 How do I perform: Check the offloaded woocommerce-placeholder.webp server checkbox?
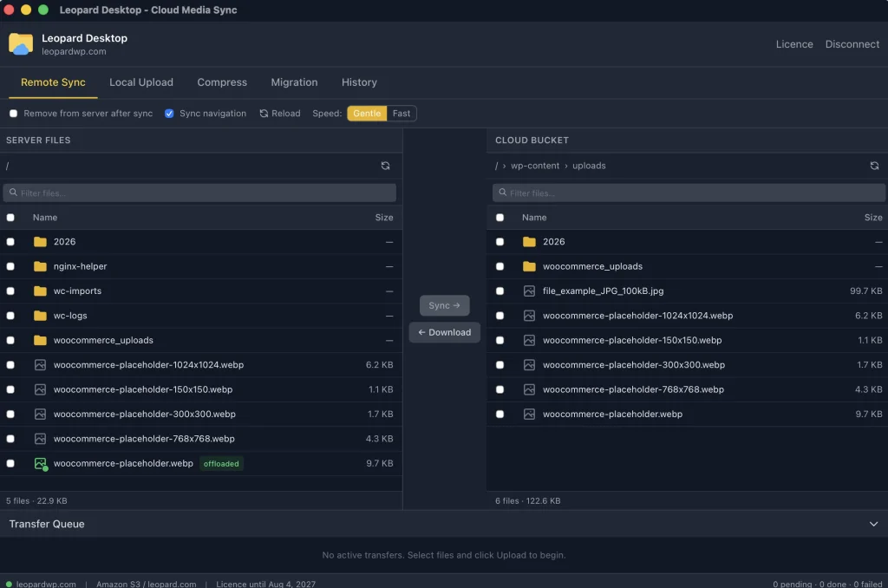click(x=10, y=463)
